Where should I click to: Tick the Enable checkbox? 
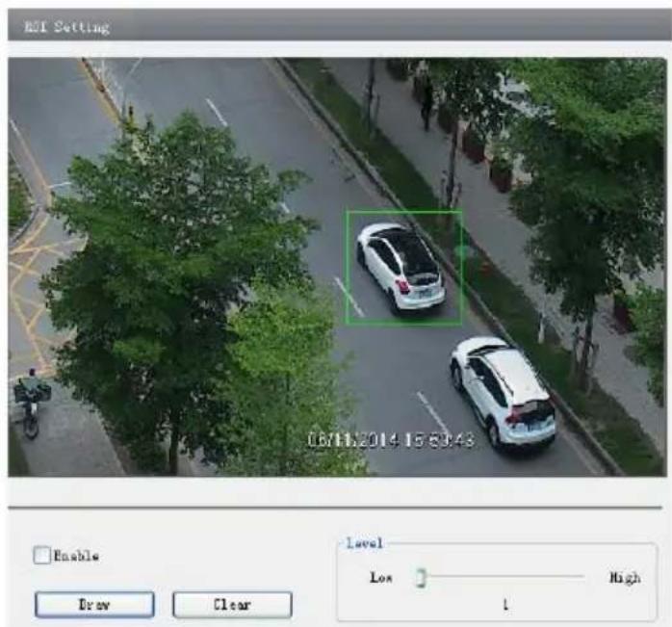[x=42, y=556]
